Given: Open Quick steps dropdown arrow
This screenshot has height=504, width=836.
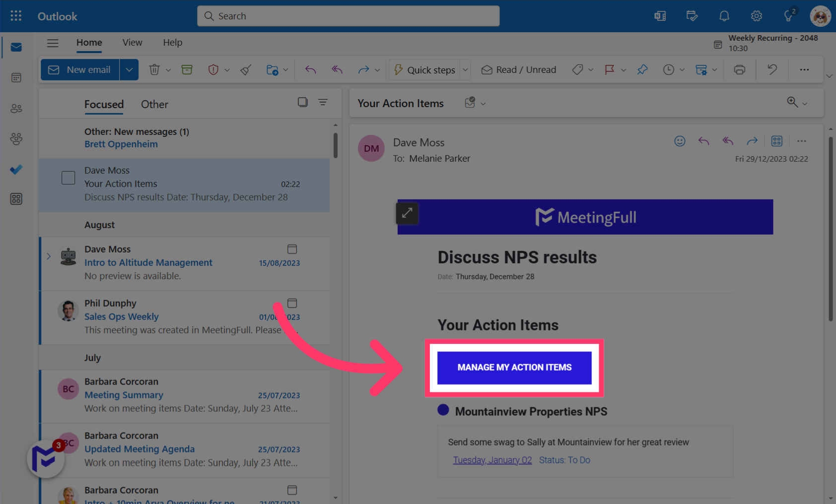Looking at the screenshot, I should pyautogui.click(x=466, y=70).
